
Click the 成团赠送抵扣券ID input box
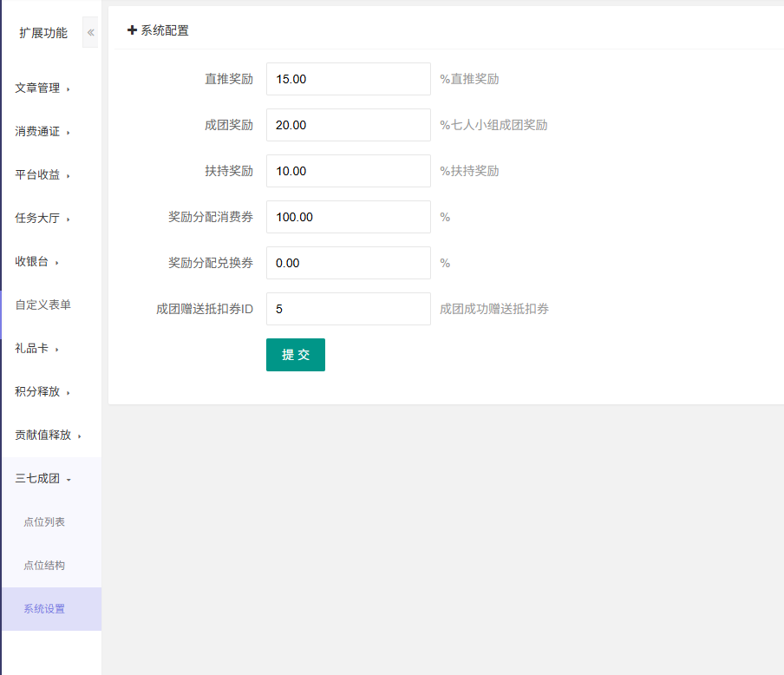(348, 309)
